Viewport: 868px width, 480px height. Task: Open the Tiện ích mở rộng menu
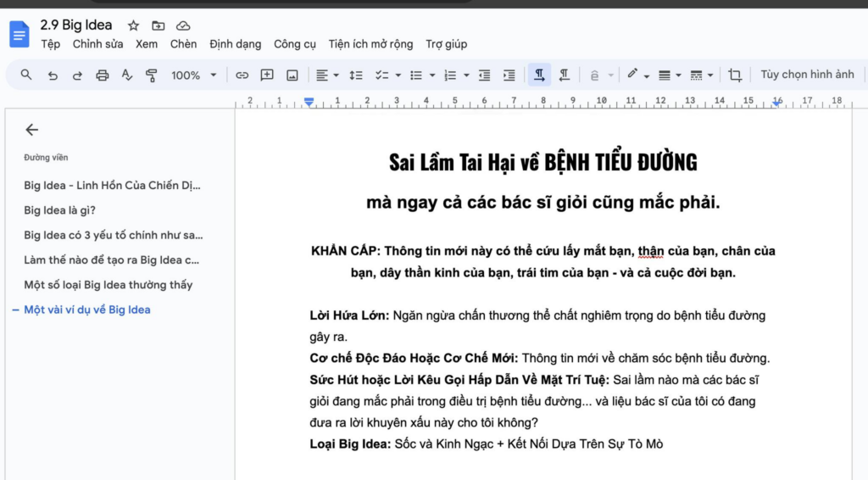pos(371,44)
